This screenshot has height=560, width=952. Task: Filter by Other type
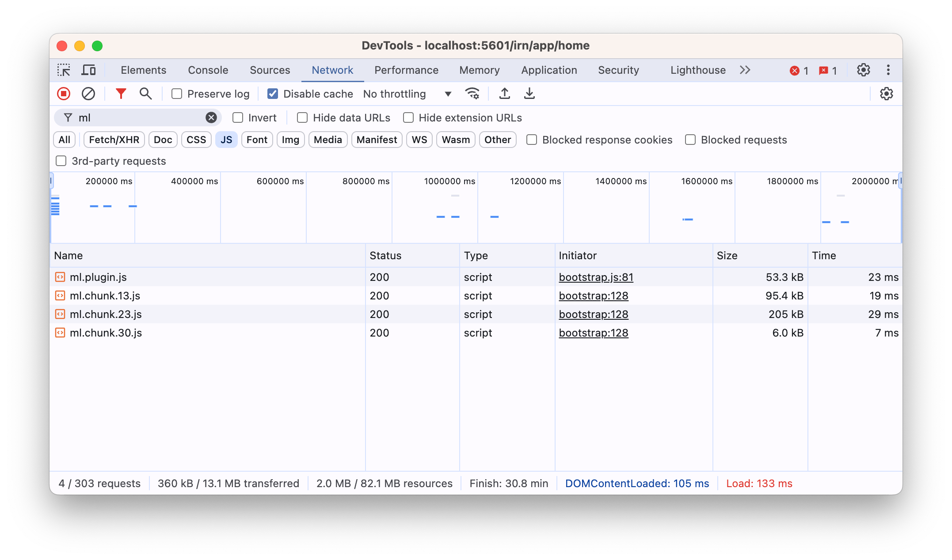(x=498, y=140)
